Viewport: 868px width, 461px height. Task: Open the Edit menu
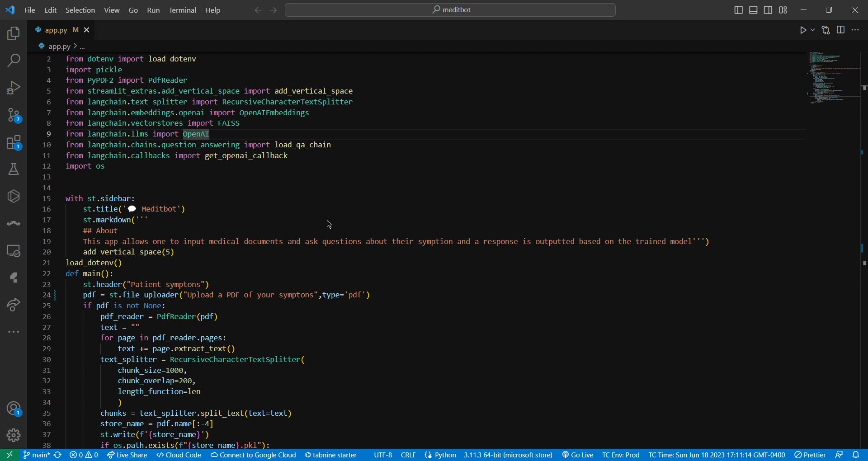[x=50, y=10]
